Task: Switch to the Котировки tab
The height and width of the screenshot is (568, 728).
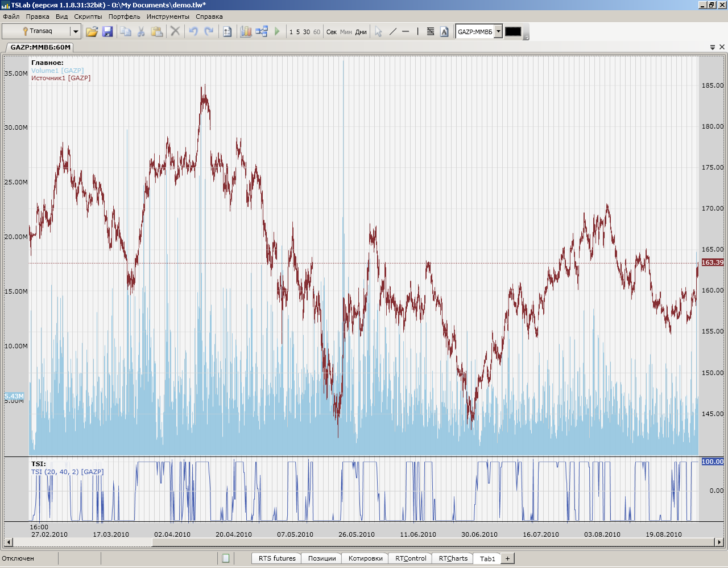Action: pos(365,558)
